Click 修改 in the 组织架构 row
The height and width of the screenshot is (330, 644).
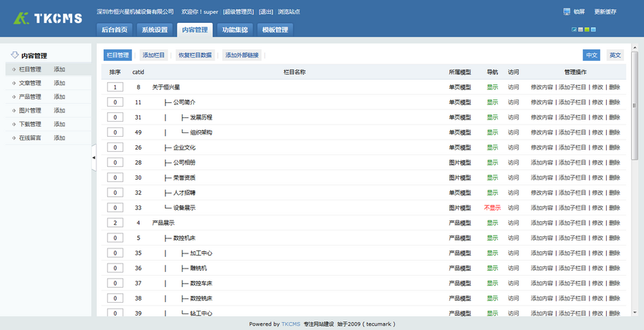[597, 132]
